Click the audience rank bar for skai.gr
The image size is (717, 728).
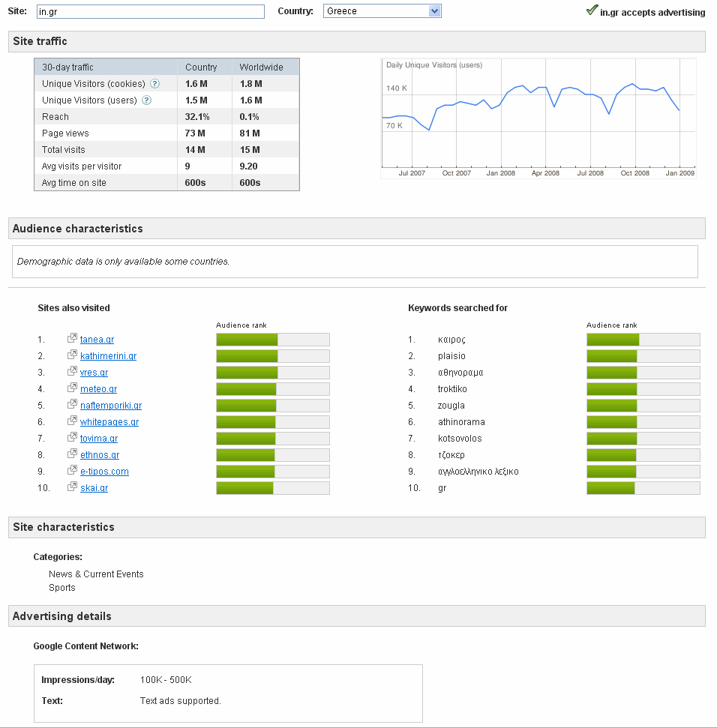click(273, 488)
